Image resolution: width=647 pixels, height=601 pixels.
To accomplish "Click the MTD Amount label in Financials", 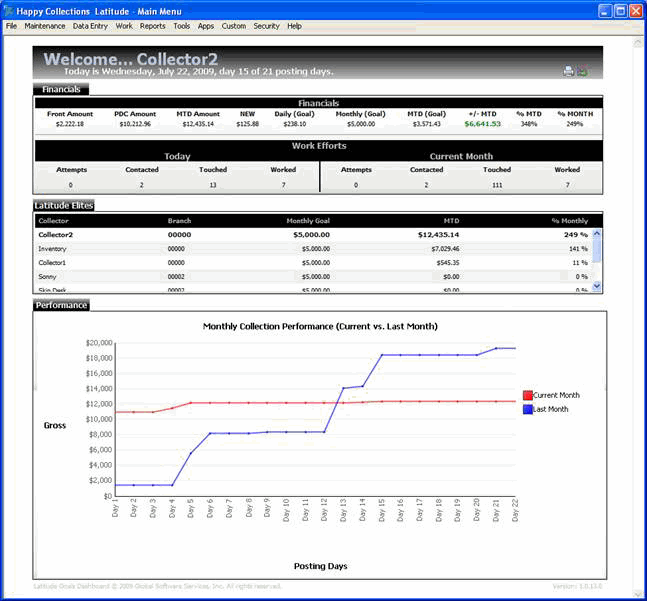I will 198,114.
